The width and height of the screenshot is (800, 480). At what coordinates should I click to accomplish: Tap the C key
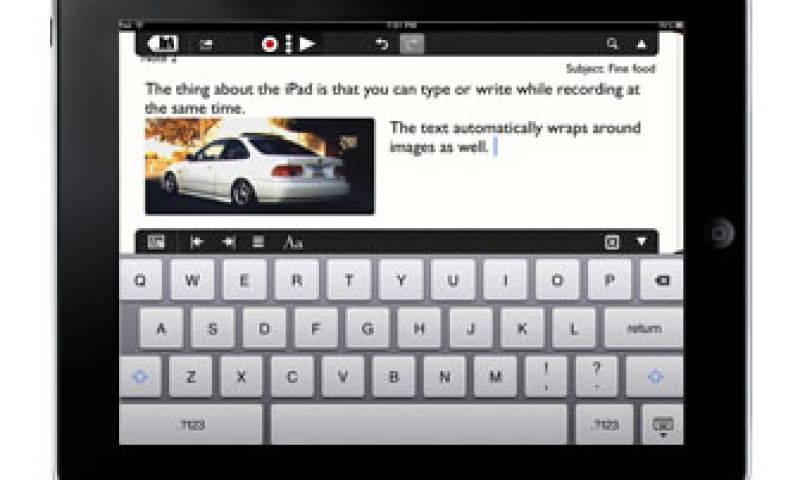pos(292,377)
